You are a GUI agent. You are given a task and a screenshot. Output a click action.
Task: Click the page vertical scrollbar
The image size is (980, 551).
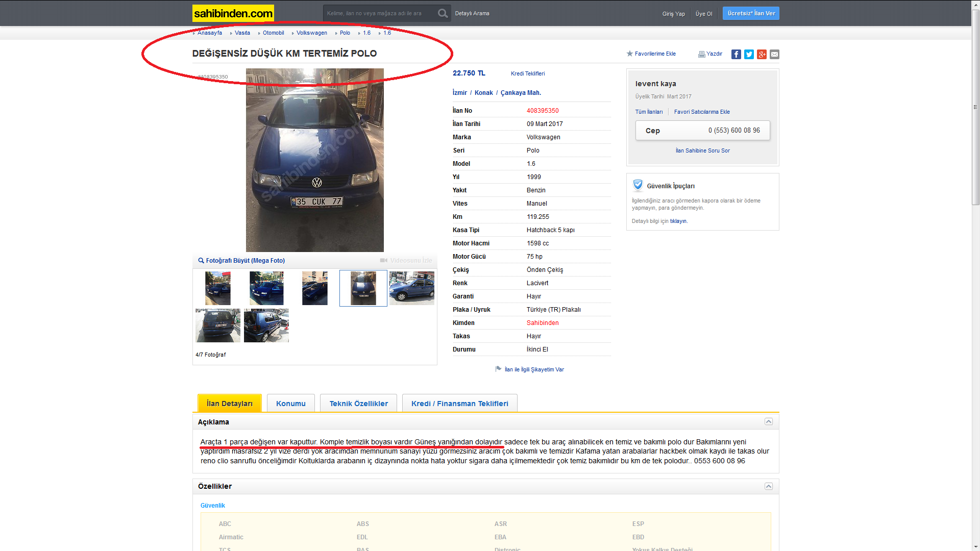click(975, 107)
